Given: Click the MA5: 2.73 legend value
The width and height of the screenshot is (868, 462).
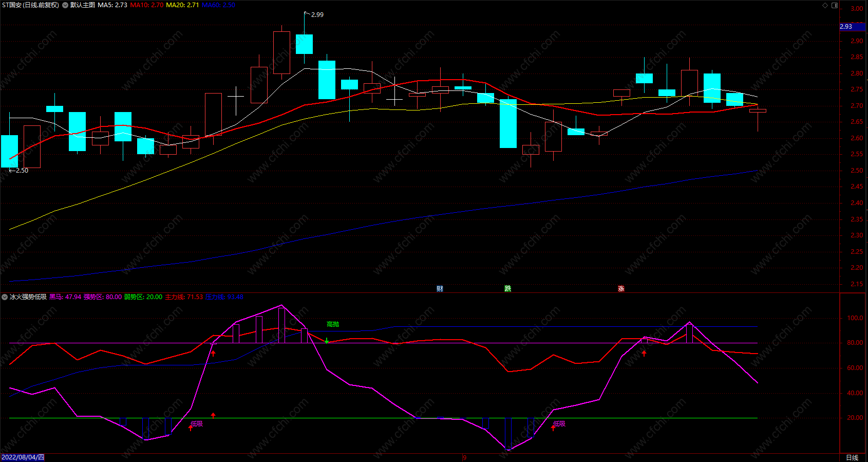Looking at the screenshot, I should pos(112,5).
